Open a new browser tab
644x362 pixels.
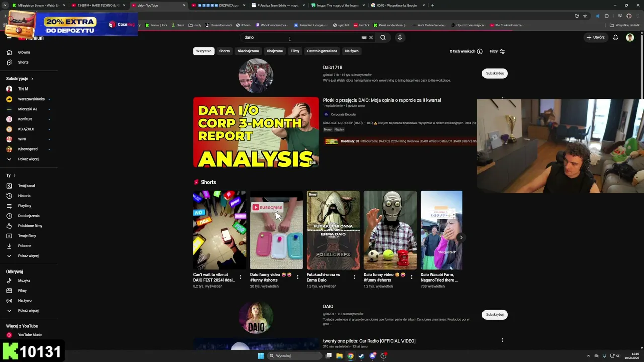(x=432, y=5)
